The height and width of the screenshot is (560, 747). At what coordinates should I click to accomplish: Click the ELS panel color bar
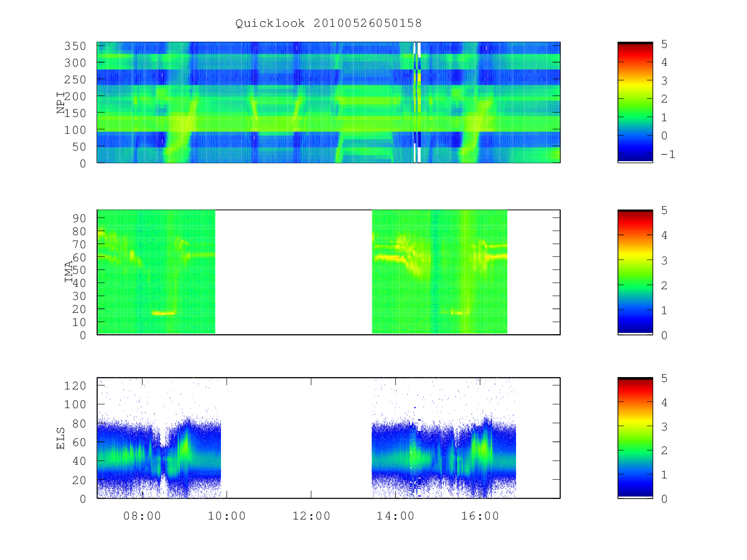(x=635, y=437)
